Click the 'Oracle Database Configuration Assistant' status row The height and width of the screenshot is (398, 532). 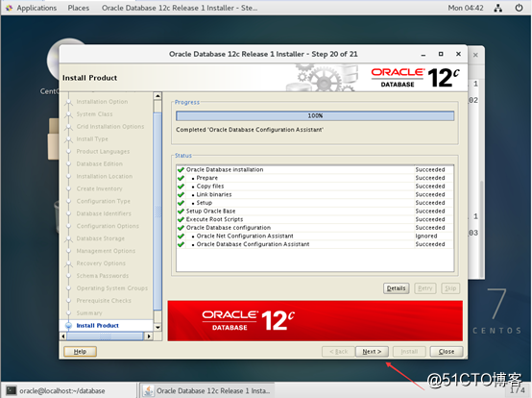click(x=315, y=244)
